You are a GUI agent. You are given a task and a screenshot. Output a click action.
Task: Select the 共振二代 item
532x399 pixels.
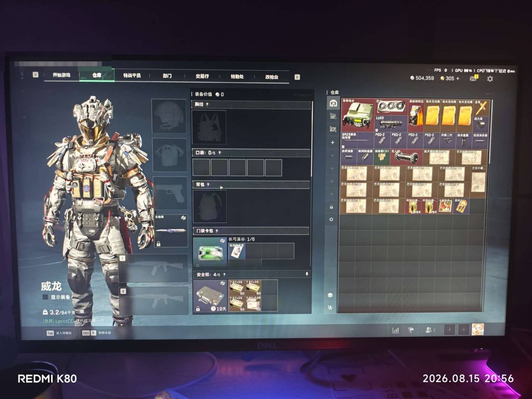coord(447,141)
